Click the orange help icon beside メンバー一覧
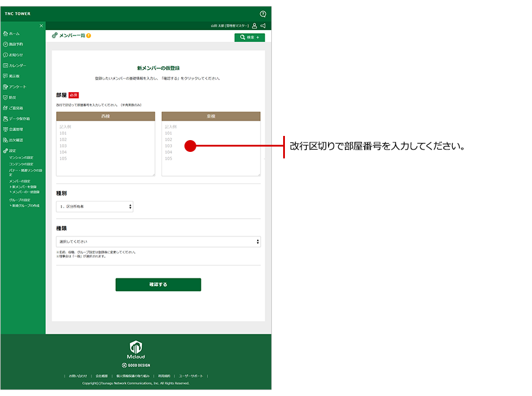 tap(89, 36)
